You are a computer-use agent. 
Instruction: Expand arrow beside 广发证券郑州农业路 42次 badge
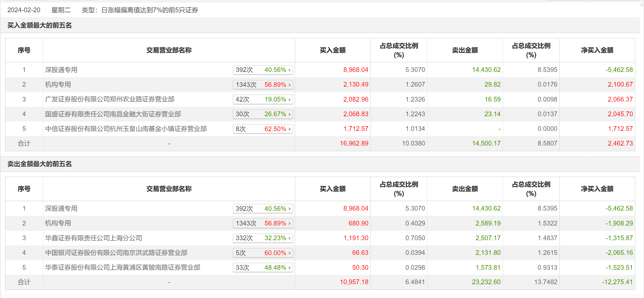(289, 100)
